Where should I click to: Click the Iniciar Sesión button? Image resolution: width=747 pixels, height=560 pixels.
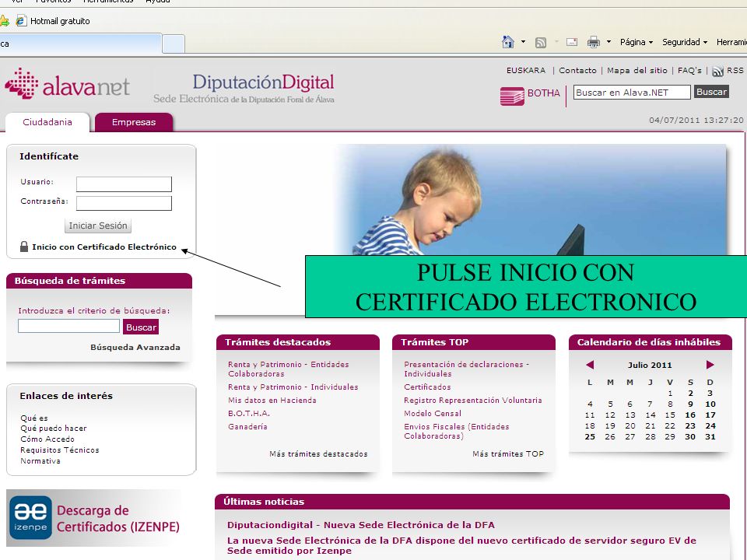click(x=98, y=226)
